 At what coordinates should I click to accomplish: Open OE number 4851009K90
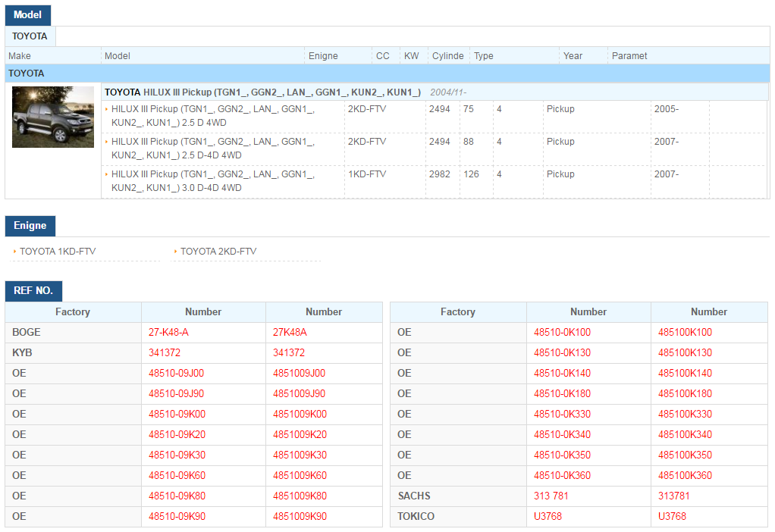coord(300,517)
